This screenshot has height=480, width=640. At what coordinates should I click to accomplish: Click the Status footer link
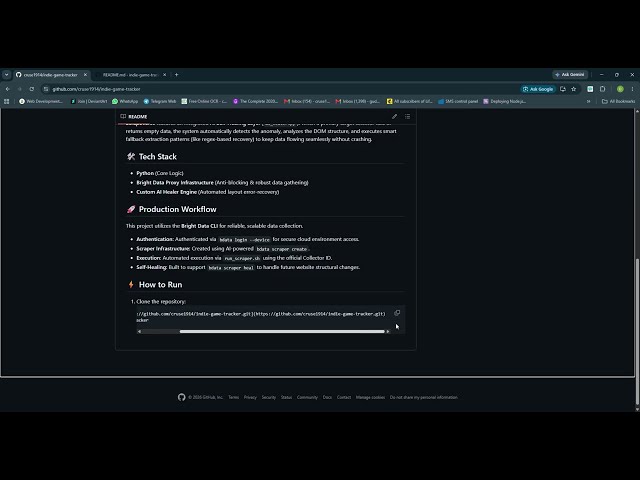[x=286, y=397]
